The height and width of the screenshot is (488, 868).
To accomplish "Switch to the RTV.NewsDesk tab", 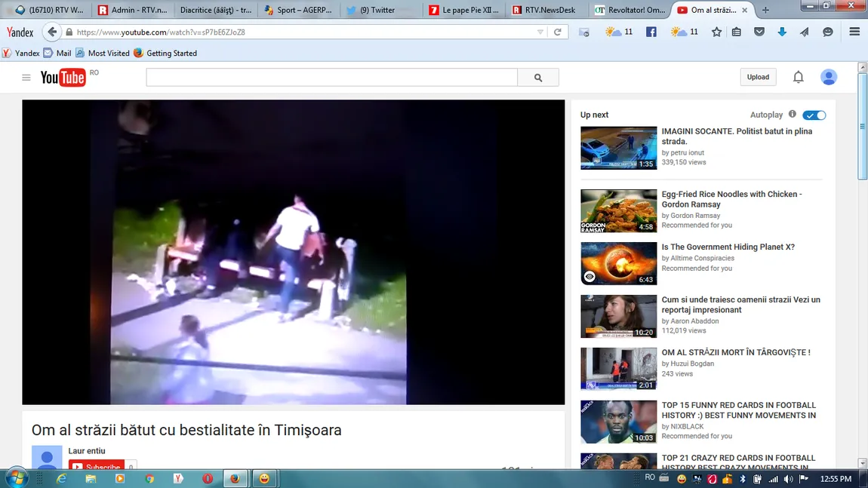I will (x=549, y=11).
